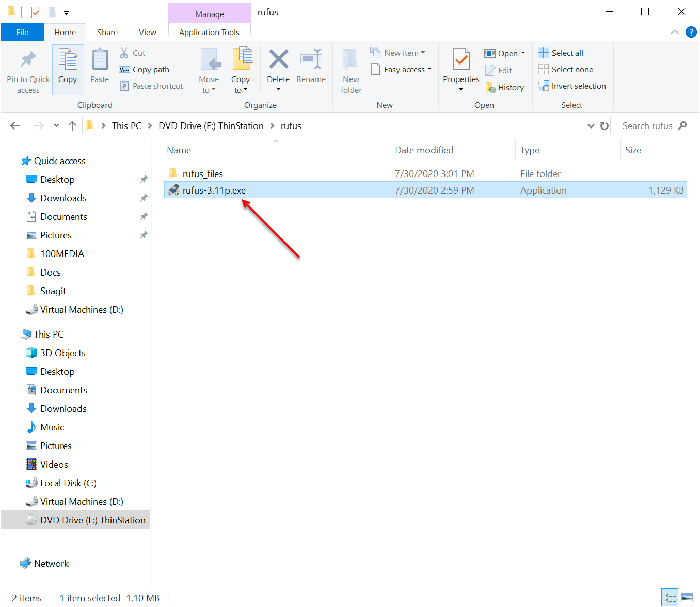The height and width of the screenshot is (607, 700).
Task: Sort by the Size column header
Action: pos(633,150)
